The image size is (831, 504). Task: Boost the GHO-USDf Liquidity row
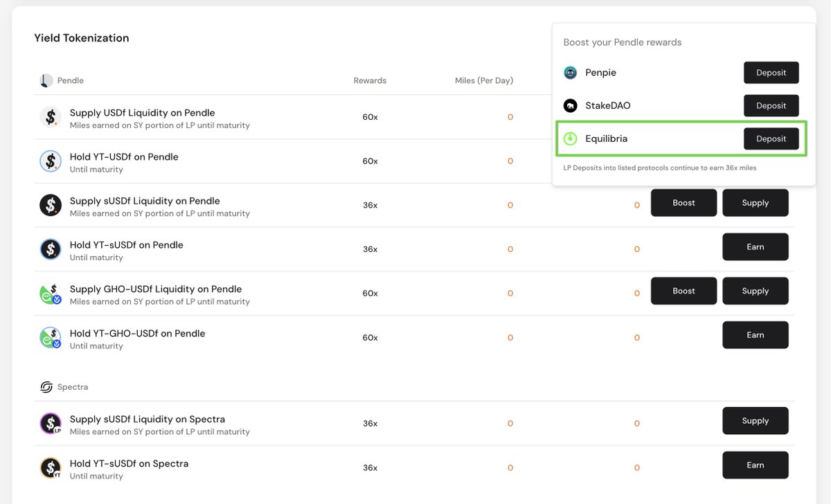click(x=683, y=291)
